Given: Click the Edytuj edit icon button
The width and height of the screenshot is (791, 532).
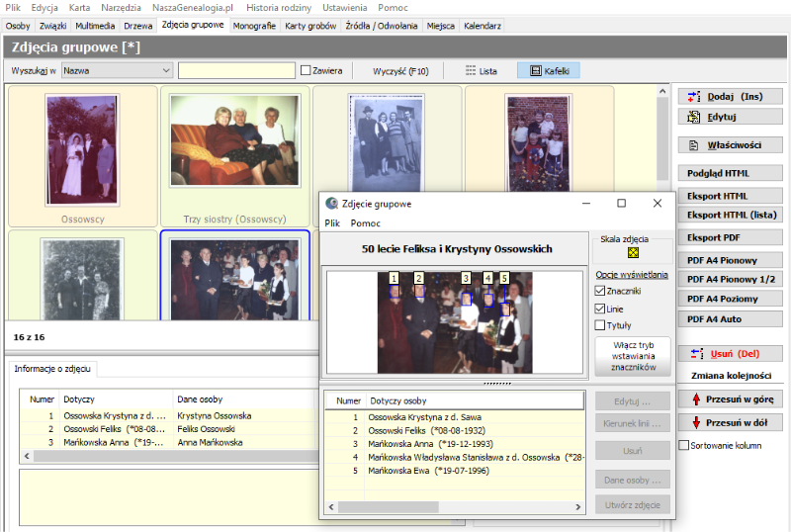Looking at the screenshot, I should [x=694, y=117].
